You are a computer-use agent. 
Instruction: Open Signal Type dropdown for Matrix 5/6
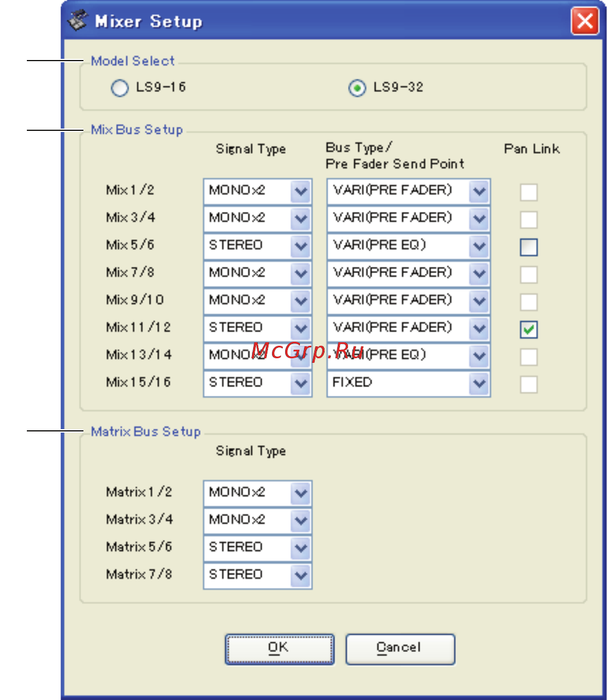point(258,549)
